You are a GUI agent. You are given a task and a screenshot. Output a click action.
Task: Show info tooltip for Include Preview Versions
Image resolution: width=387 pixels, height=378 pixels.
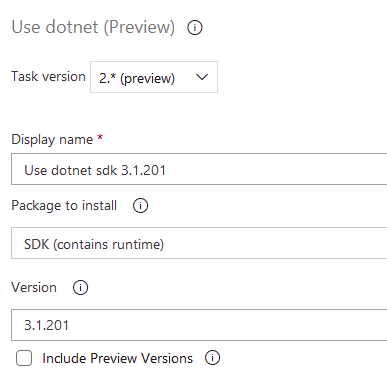coord(212,358)
